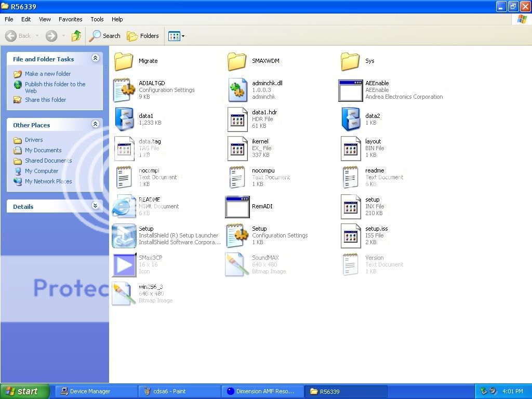
Task: Click the RemADI application icon
Action: click(237, 206)
